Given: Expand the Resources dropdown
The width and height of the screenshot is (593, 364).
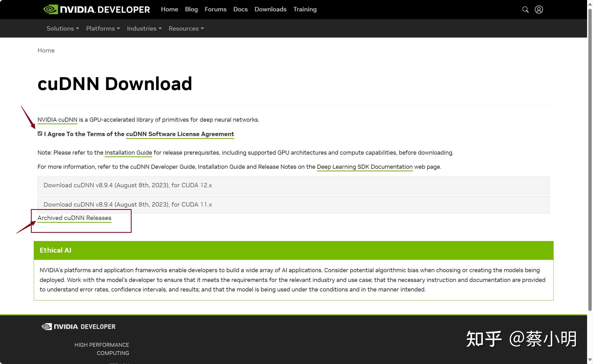Looking at the screenshot, I should [186, 29].
